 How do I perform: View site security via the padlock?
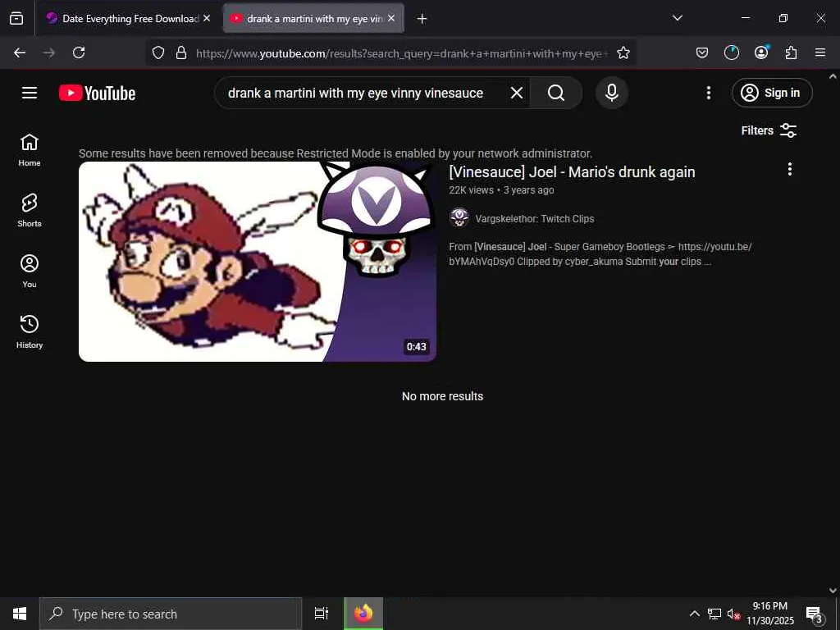point(181,52)
